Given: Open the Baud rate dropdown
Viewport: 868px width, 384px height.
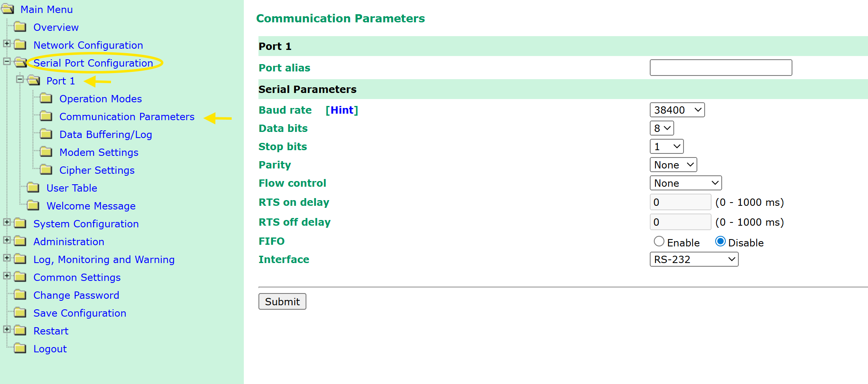Looking at the screenshot, I should pyautogui.click(x=677, y=110).
